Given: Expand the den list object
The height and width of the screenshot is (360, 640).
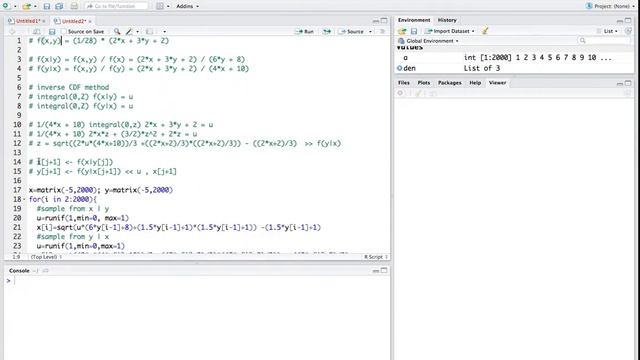Looking at the screenshot, I should [400, 68].
